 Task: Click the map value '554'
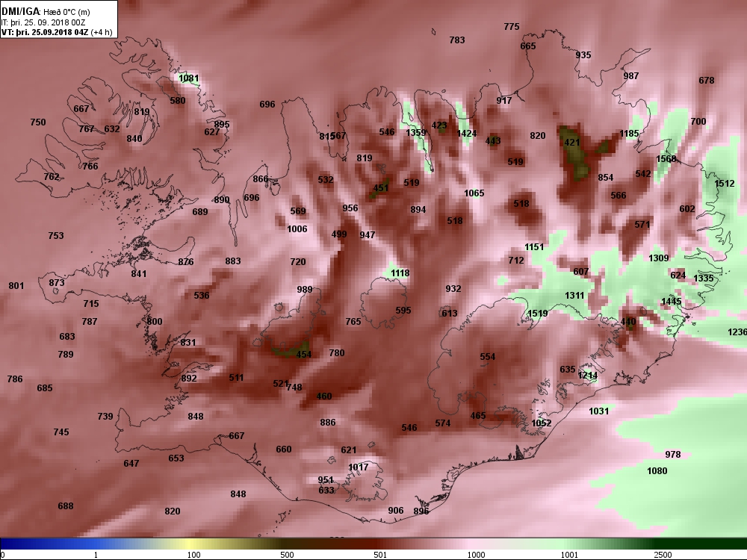pyautogui.click(x=488, y=357)
